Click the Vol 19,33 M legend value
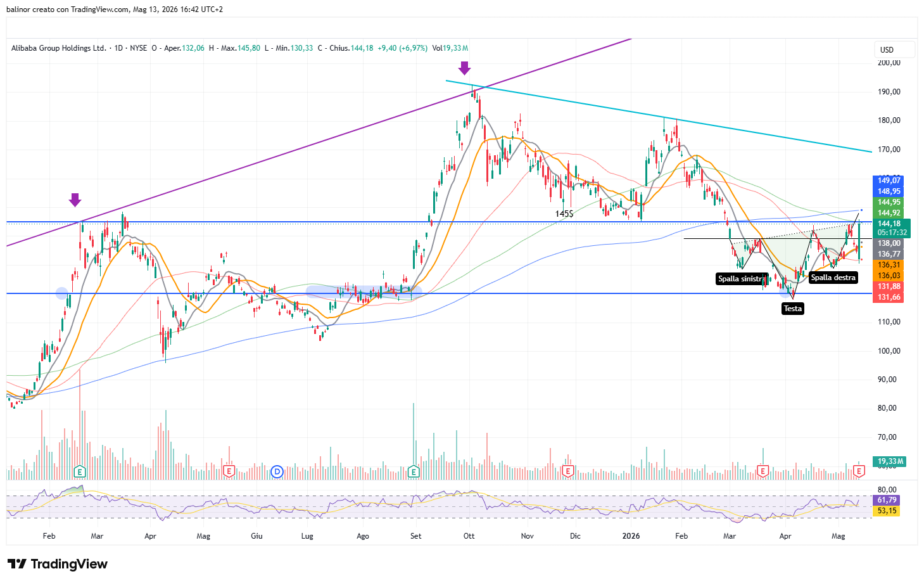The height and width of the screenshot is (583, 924). click(x=450, y=48)
